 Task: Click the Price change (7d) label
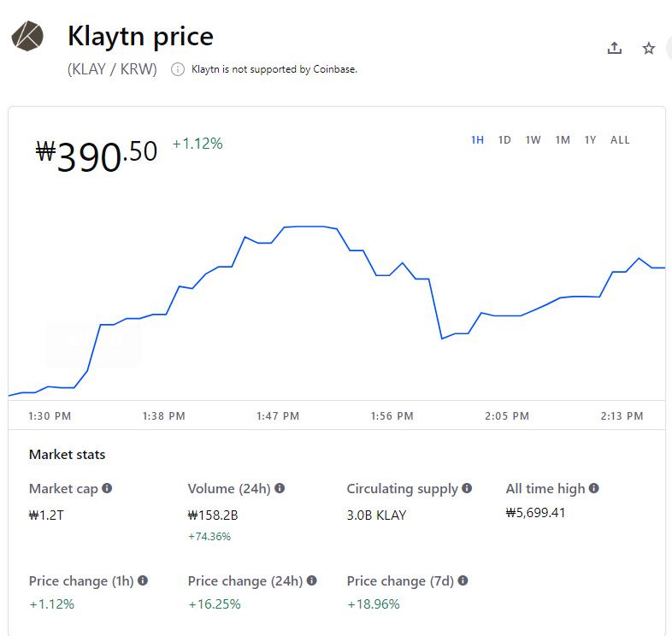tap(400, 581)
